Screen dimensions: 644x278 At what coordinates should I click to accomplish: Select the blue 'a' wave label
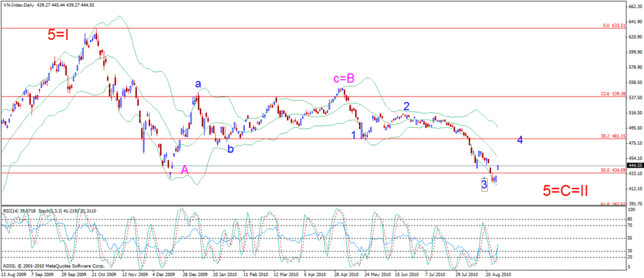(x=198, y=84)
